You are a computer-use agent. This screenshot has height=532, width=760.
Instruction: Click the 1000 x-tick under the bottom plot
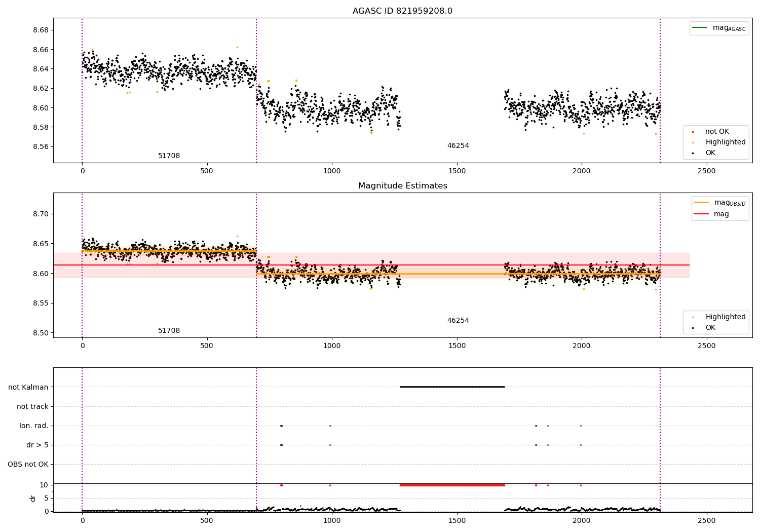[x=332, y=520]
